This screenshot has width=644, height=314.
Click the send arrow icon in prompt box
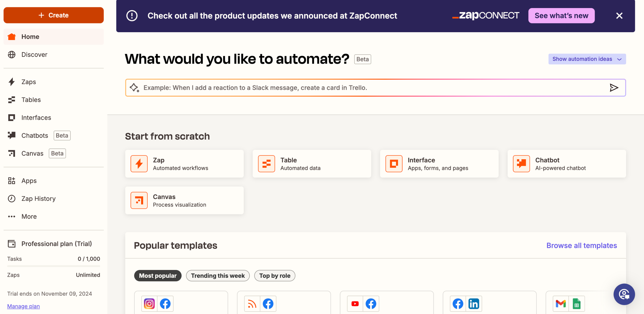[x=614, y=88]
